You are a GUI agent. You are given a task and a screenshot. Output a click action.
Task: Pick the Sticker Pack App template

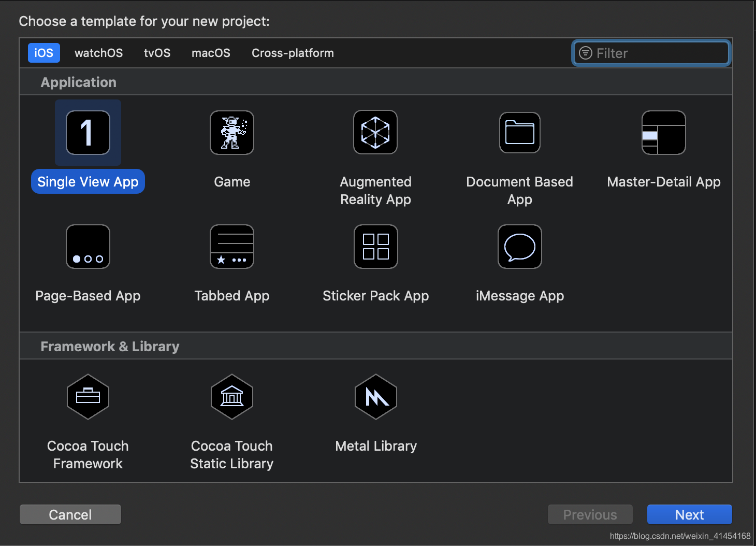(x=375, y=247)
